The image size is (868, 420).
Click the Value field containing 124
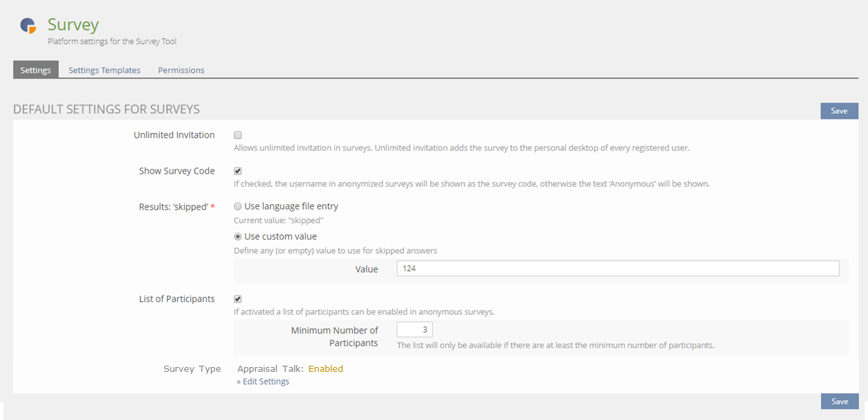(x=617, y=269)
